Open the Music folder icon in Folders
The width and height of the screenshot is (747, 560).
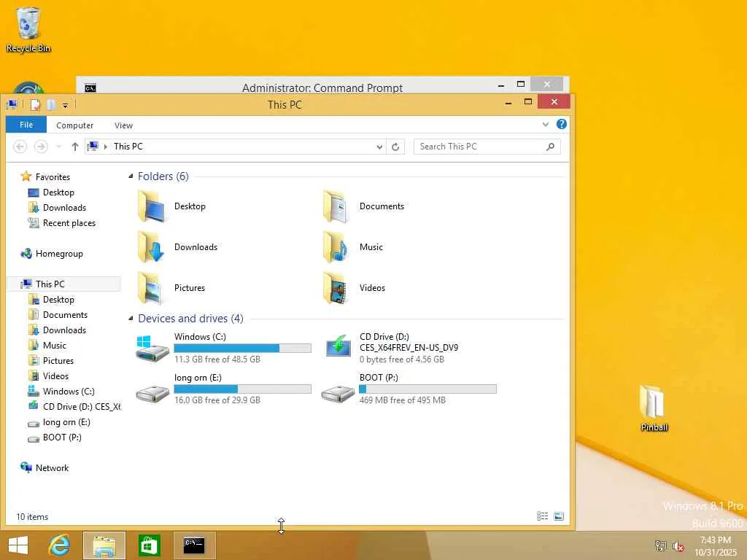(337, 246)
